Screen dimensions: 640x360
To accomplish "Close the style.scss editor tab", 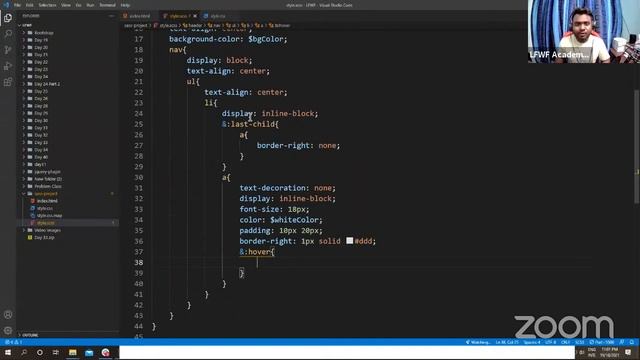I will [x=195, y=16].
